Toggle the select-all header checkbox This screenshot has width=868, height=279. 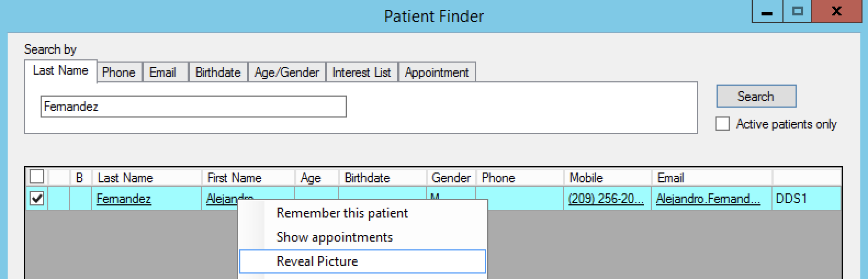click(x=37, y=177)
